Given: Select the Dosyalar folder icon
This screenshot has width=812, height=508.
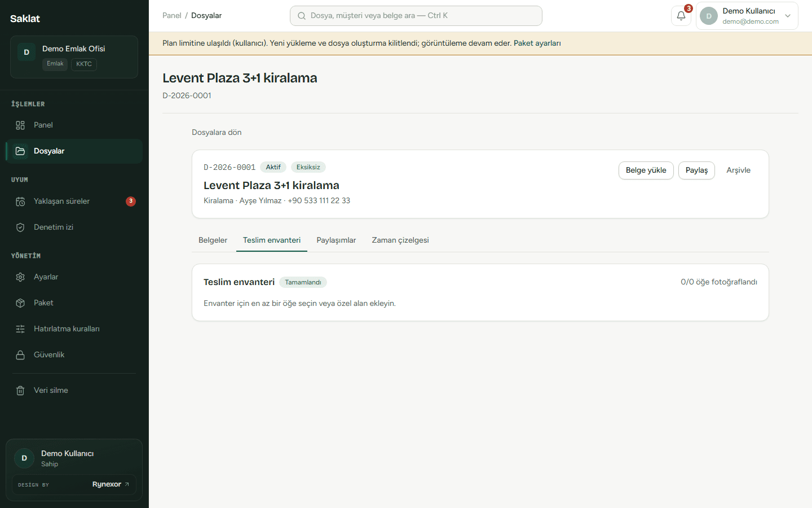Looking at the screenshot, I should pyautogui.click(x=20, y=151).
